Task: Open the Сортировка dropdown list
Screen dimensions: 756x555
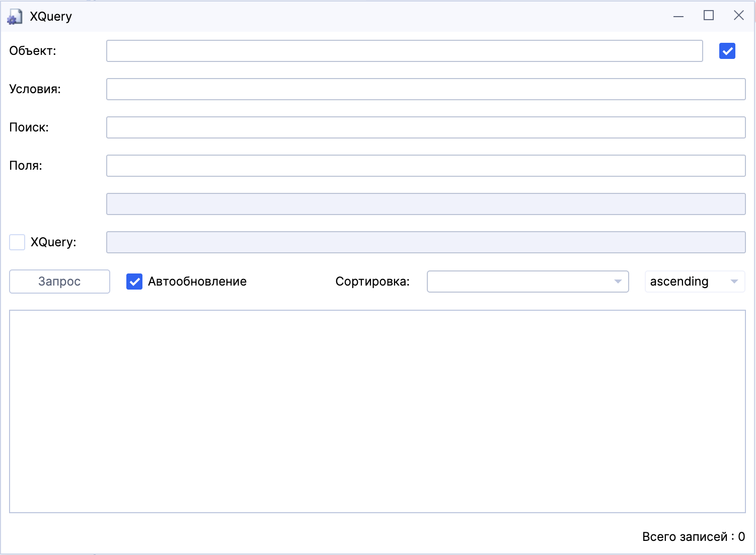Action: [527, 282]
